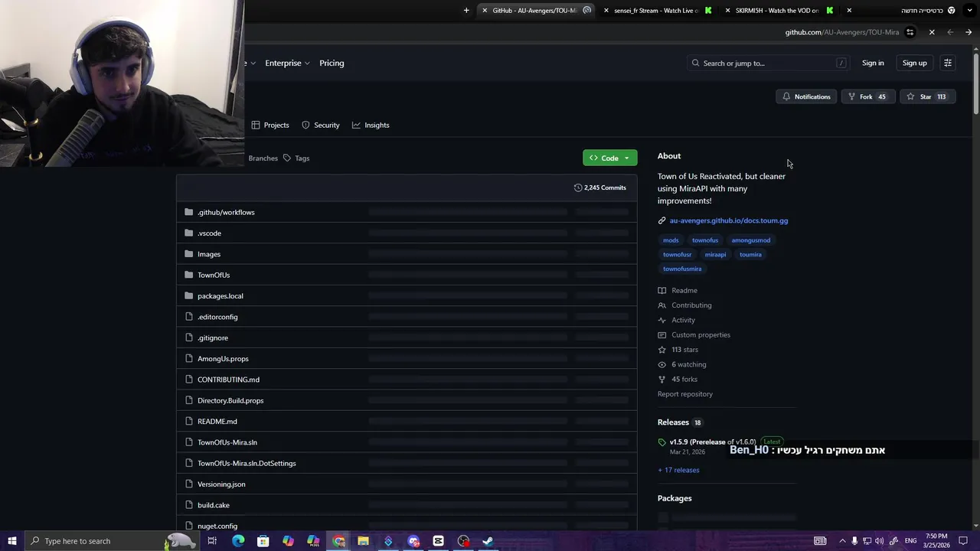Click Report repository link
Screen dimensions: 980x551
[685, 394]
